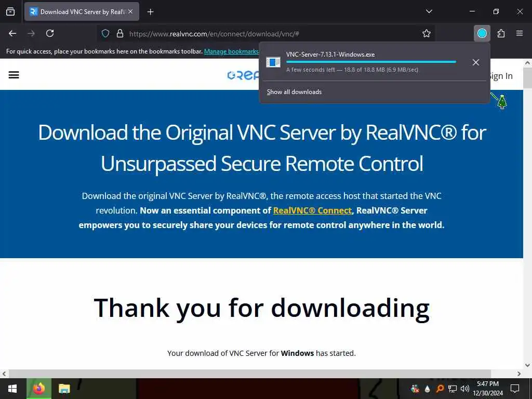Viewport: 532px width, 399px height.
Task: Click the horizontal scrollbar thumb
Action: coord(250,374)
